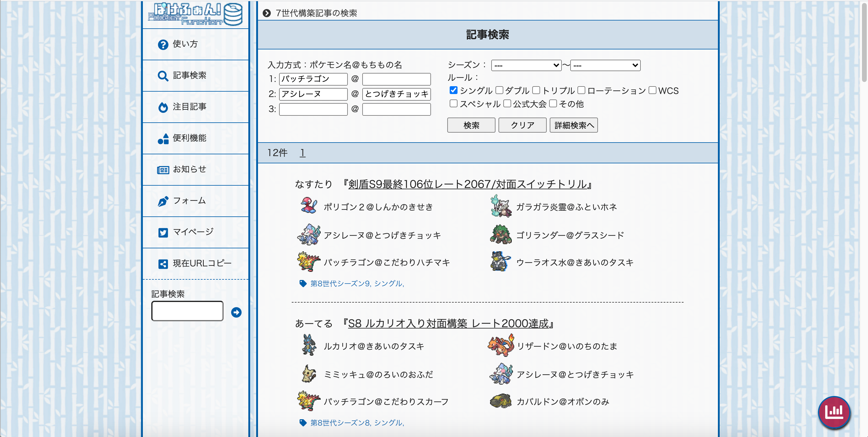Click the flame icon for 注目記事
The height and width of the screenshot is (437, 868).
(x=163, y=107)
